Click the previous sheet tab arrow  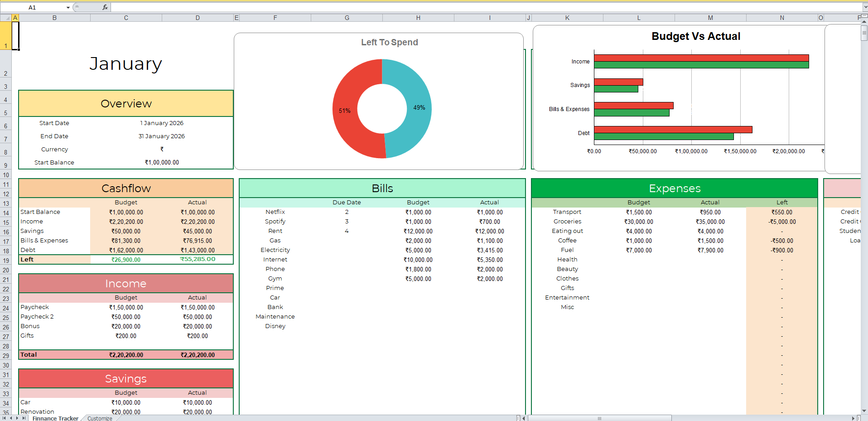[11, 418]
